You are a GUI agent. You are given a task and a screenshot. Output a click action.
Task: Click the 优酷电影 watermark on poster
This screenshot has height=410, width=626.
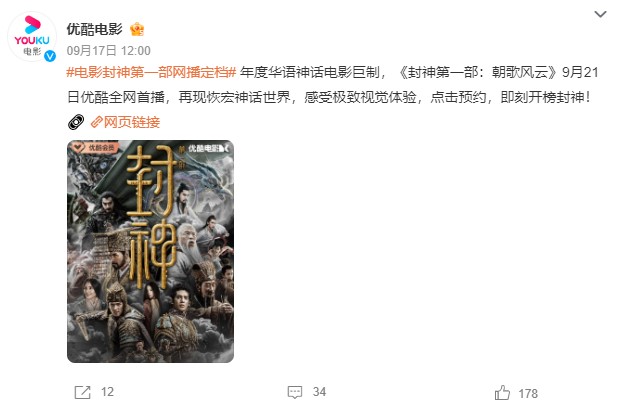tap(208, 149)
